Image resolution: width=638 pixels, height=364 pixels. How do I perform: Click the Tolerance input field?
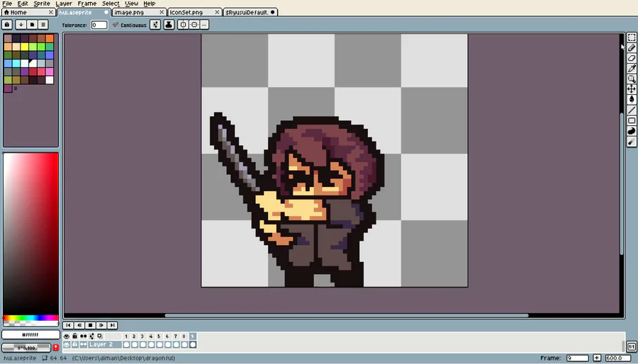tap(99, 25)
